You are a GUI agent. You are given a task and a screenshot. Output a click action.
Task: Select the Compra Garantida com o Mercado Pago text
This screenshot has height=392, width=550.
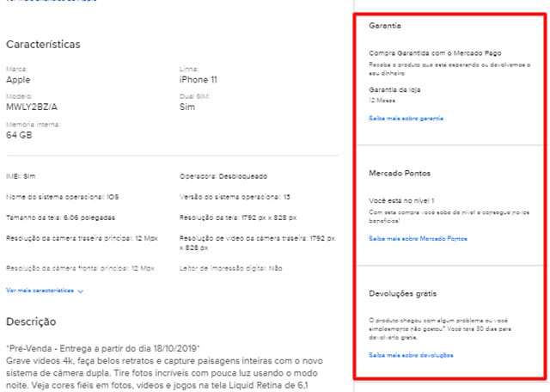pyautogui.click(x=435, y=53)
